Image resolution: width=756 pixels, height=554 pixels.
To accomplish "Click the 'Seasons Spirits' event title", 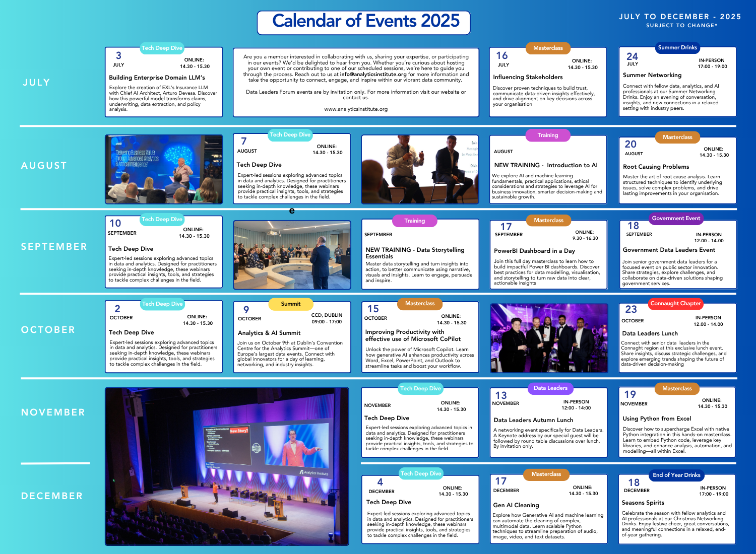I will coord(643,503).
